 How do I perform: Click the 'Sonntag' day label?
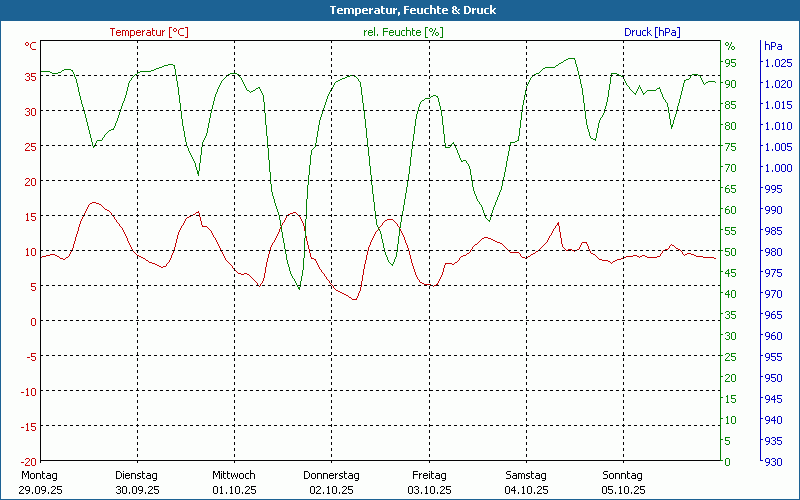click(623, 475)
